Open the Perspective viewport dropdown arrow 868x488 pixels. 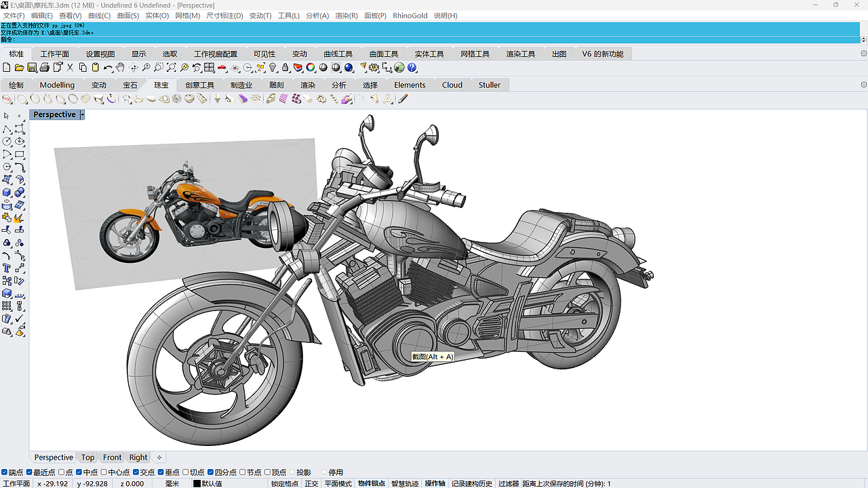82,115
